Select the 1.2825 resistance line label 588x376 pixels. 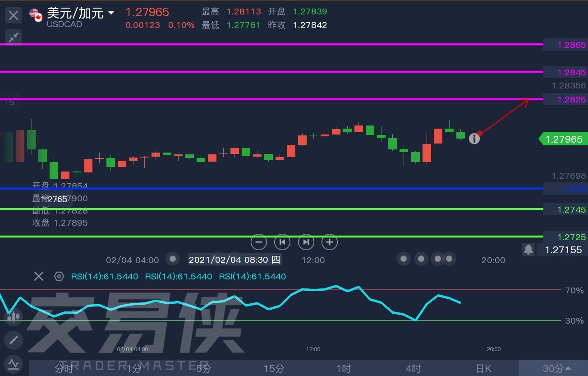565,99
